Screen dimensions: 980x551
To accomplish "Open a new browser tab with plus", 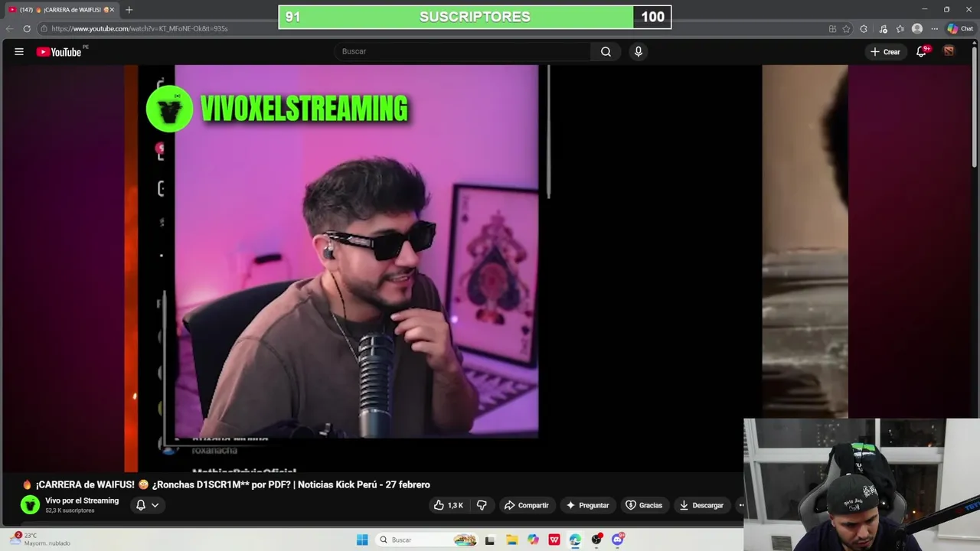I will [129, 10].
